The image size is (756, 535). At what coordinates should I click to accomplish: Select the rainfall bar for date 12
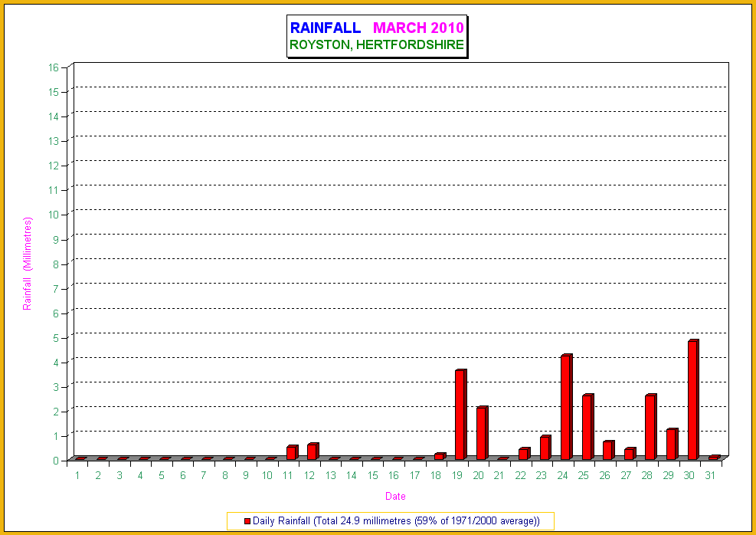click(313, 451)
